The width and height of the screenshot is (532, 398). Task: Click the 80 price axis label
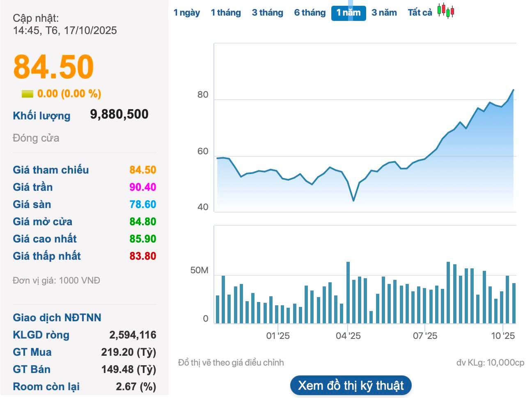coord(203,95)
